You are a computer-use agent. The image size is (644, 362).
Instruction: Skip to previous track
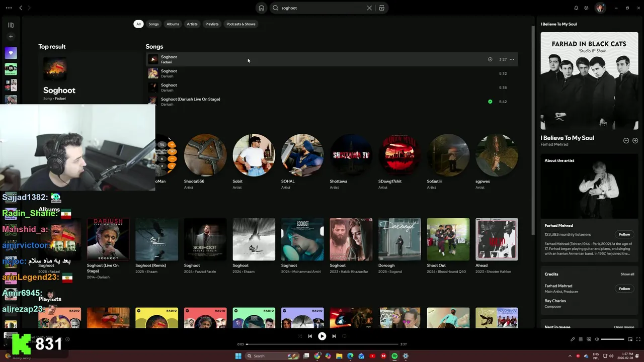click(x=310, y=336)
